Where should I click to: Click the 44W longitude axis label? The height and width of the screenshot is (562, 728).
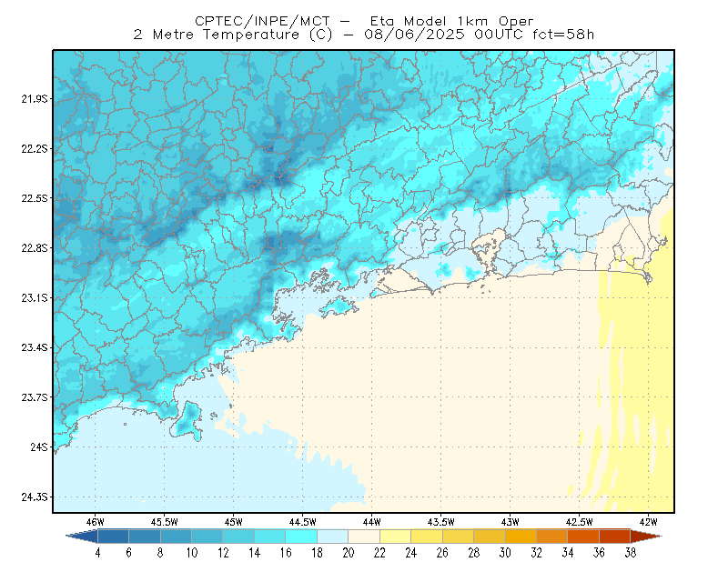[371, 522]
